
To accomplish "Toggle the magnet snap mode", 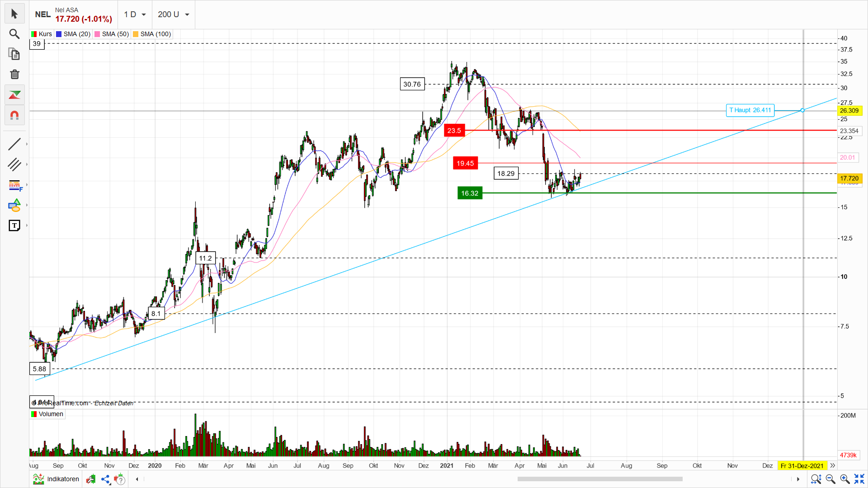I will (x=14, y=115).
